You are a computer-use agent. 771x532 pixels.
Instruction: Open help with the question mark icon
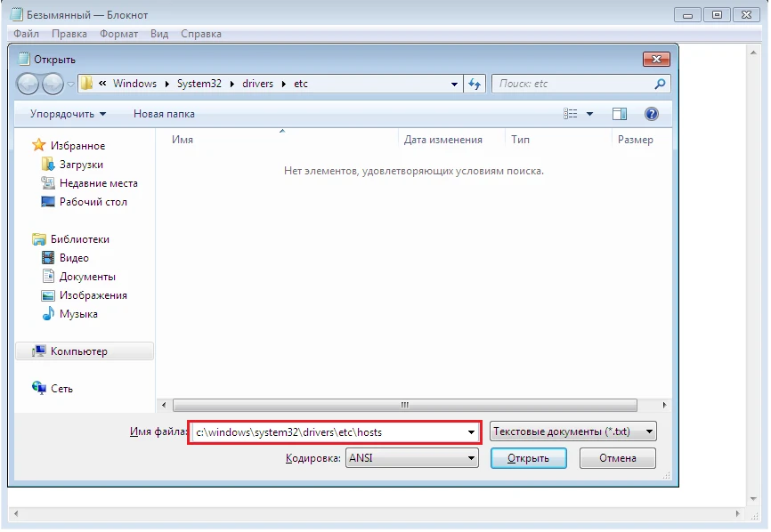click(651, 114)
